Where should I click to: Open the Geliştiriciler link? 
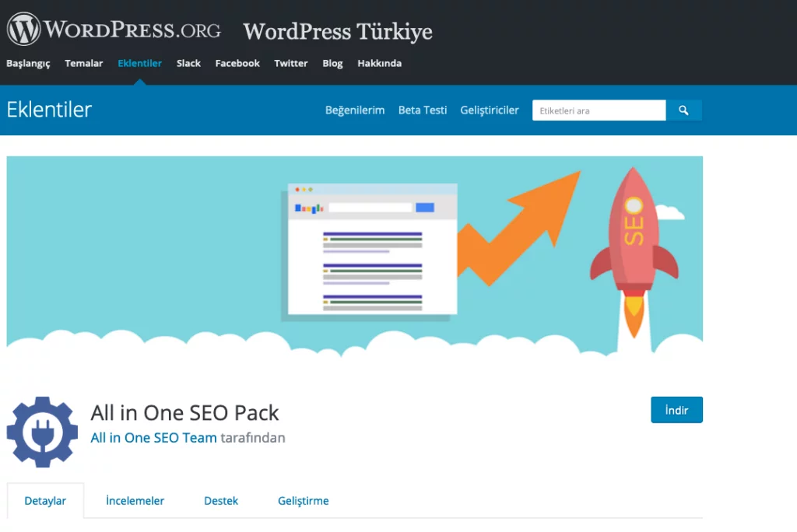pos(490,110)
